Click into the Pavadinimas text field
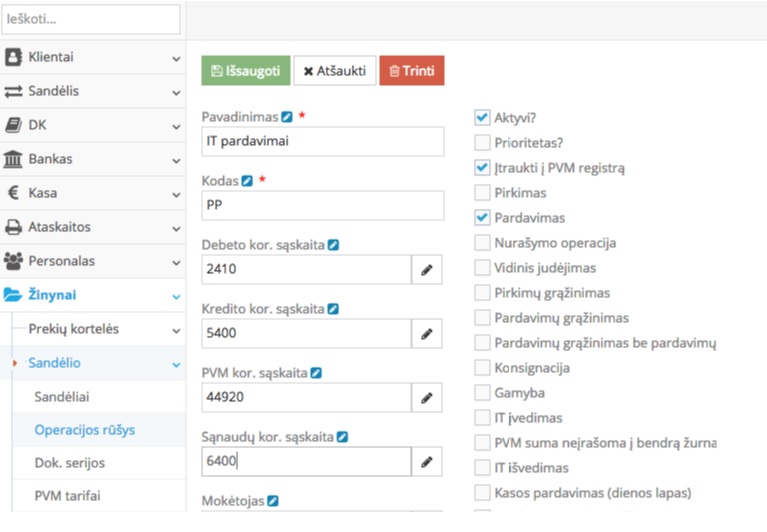This screenshot has width=767, height=532. click(322, 142)
